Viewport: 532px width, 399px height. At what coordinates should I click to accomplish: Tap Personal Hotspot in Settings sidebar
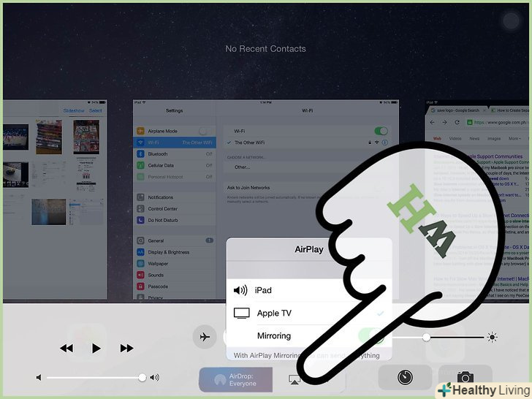click(175, 177)
